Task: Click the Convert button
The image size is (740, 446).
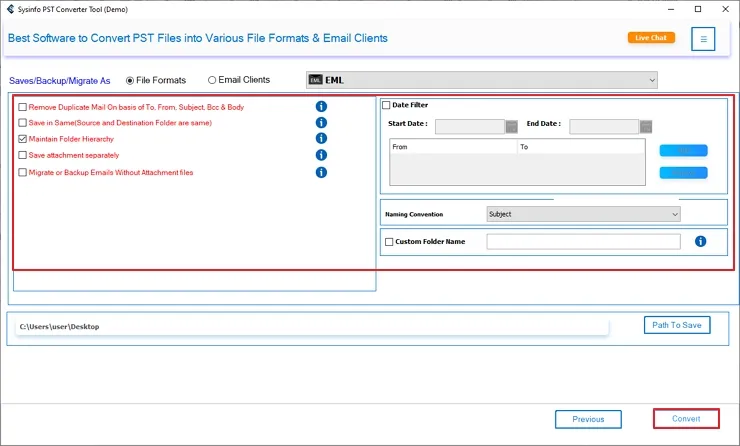Action: coord(686,419)
